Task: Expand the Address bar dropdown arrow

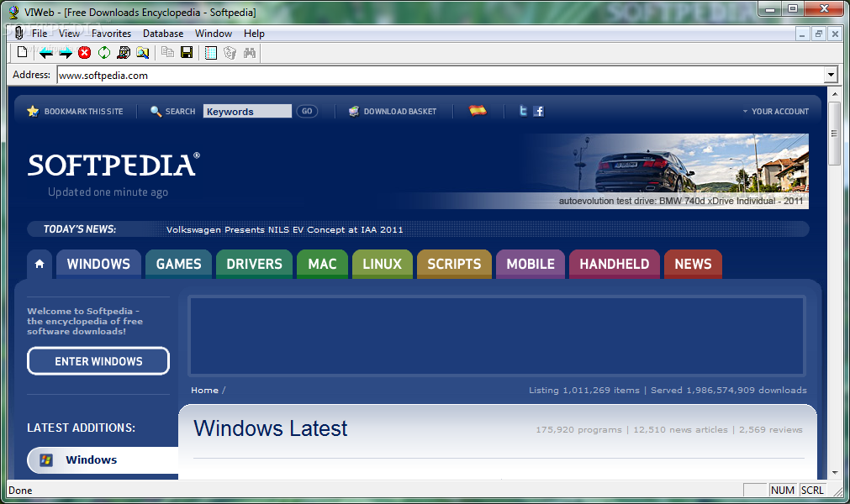Action: pyautogui.click(x=831, y=75)
